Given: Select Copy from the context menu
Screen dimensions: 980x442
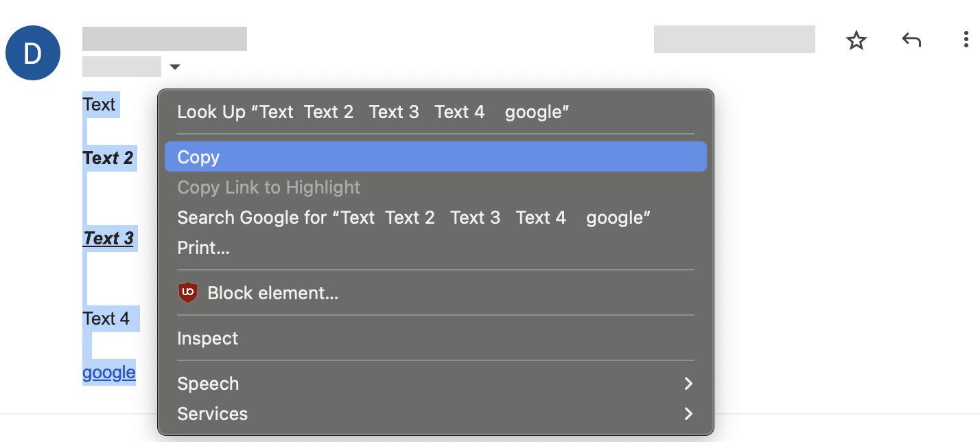Looking at the screenshot, I should pos(198,156).
